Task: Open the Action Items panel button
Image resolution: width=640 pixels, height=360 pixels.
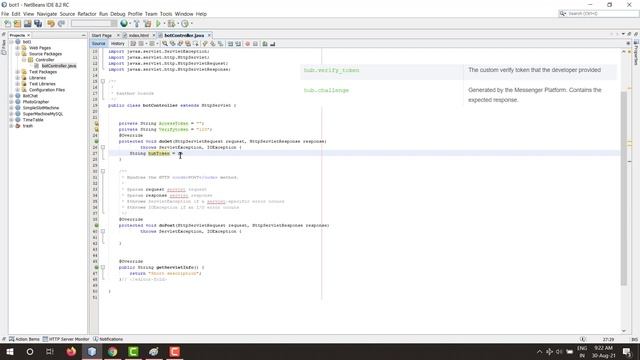Action: pyautogui.click(x=24, y=339)
